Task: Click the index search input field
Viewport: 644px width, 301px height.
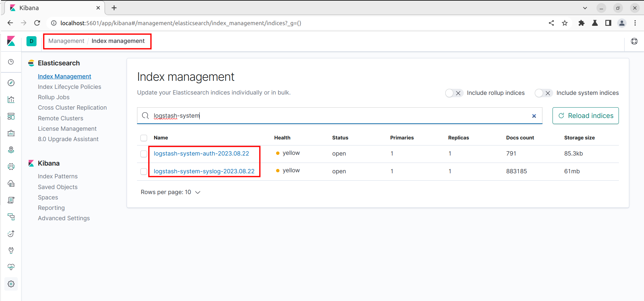Action: click(x=339, y=116)
